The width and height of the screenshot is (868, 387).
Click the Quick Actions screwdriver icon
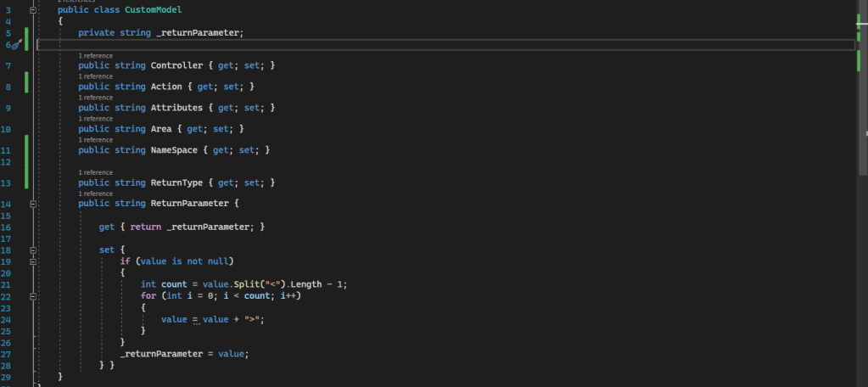click(x=16, y=44)
